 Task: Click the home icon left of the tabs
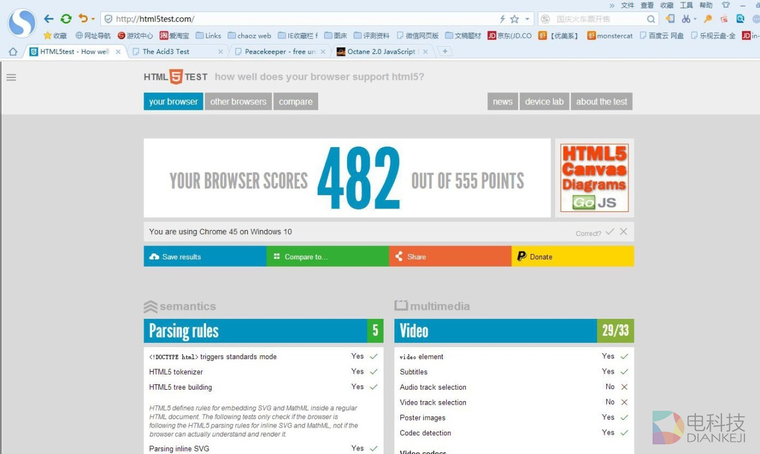tap(13, 51)
